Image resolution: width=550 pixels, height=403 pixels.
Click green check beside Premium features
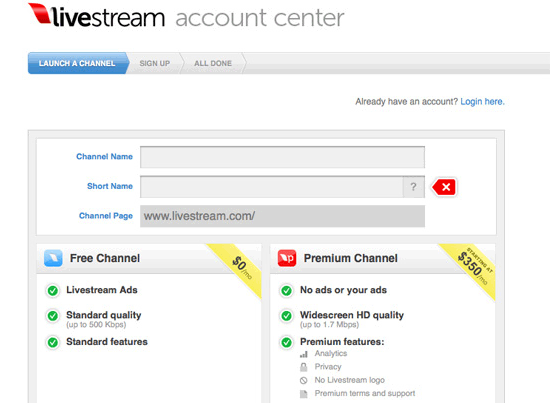[287, 342]
